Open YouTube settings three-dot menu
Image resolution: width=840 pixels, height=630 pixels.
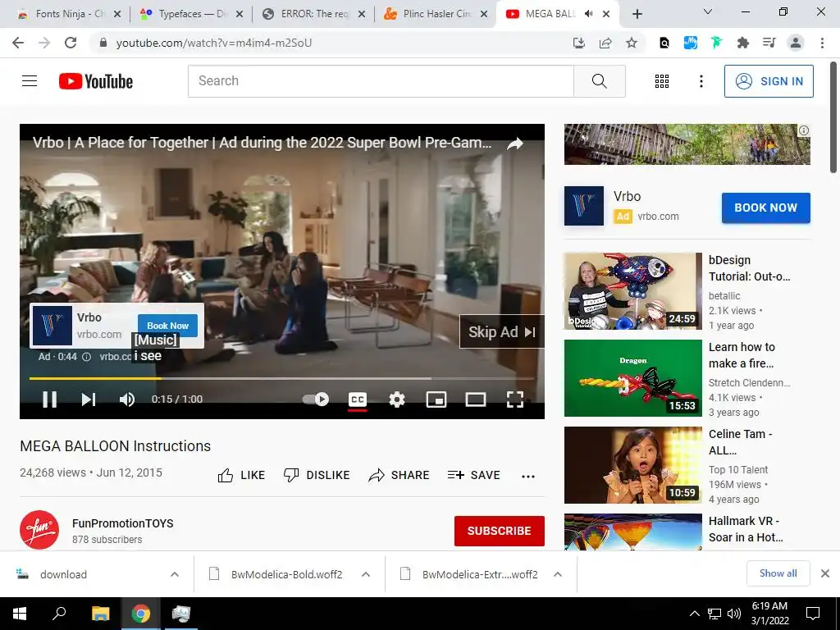point(701,81)
